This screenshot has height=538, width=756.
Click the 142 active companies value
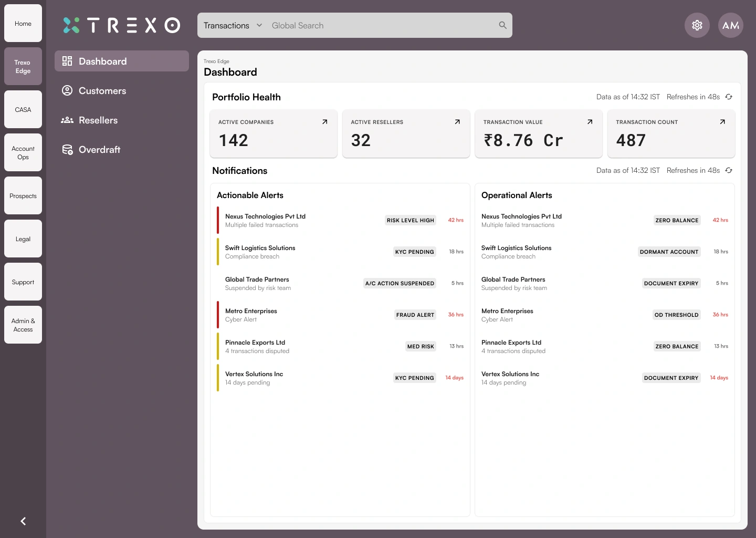pos(233,140)
